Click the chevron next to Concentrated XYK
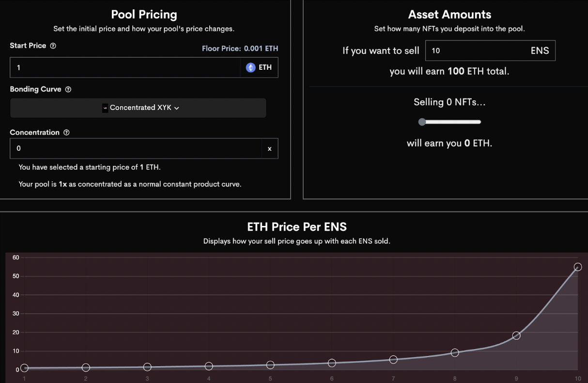Screen dimensions: 588x383 [177, 108]
